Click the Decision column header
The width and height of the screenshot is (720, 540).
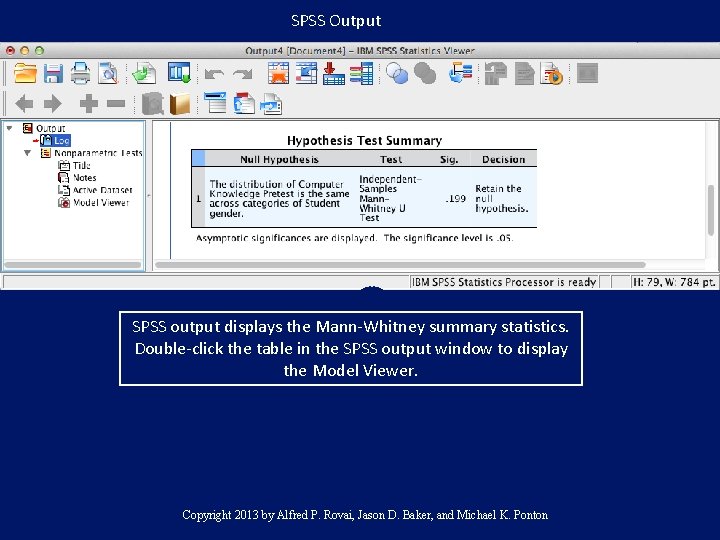[503, 159]
